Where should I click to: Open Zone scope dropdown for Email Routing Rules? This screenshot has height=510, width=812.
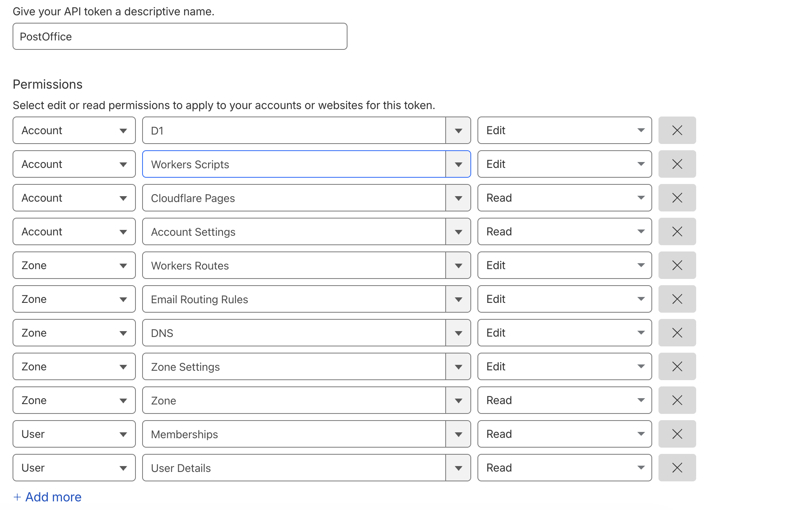pos(74,299)
